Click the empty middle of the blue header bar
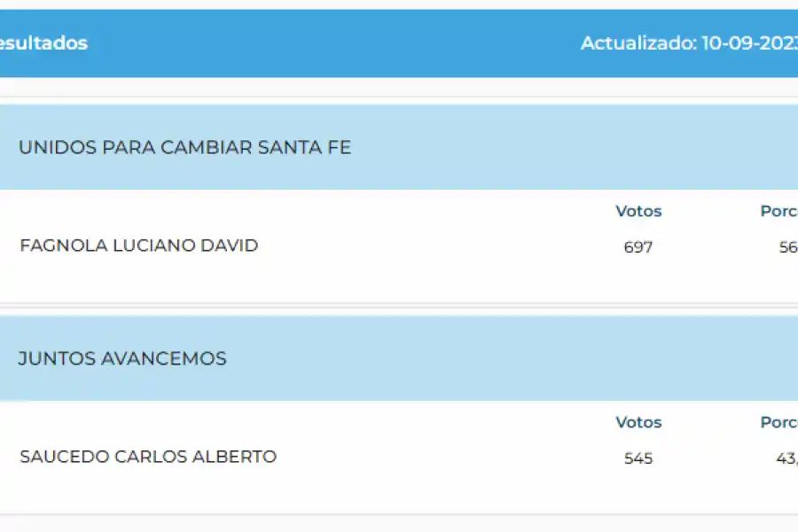The width and height of the screenshot is (798, 532). point(337,43)
